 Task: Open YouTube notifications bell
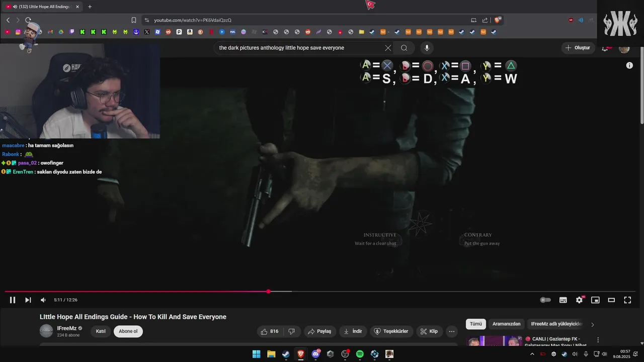click(605, 48)
